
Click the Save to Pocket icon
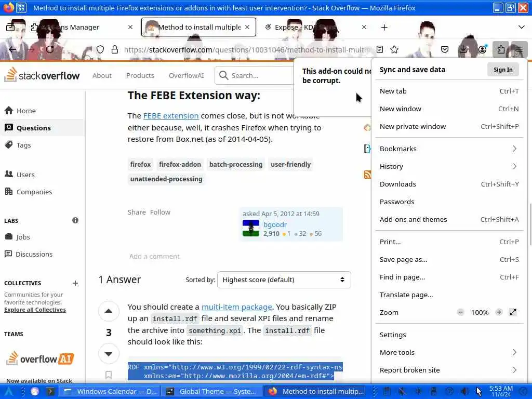click(x=445, y=49)
